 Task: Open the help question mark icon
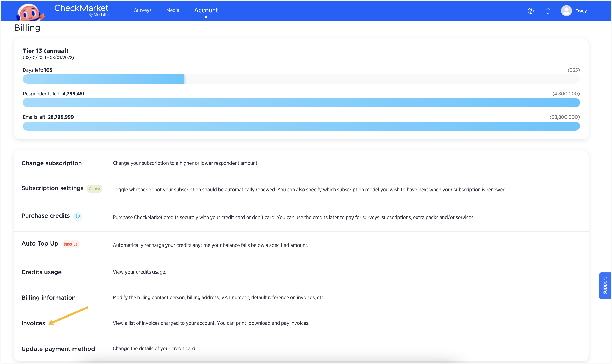(531, 11)
